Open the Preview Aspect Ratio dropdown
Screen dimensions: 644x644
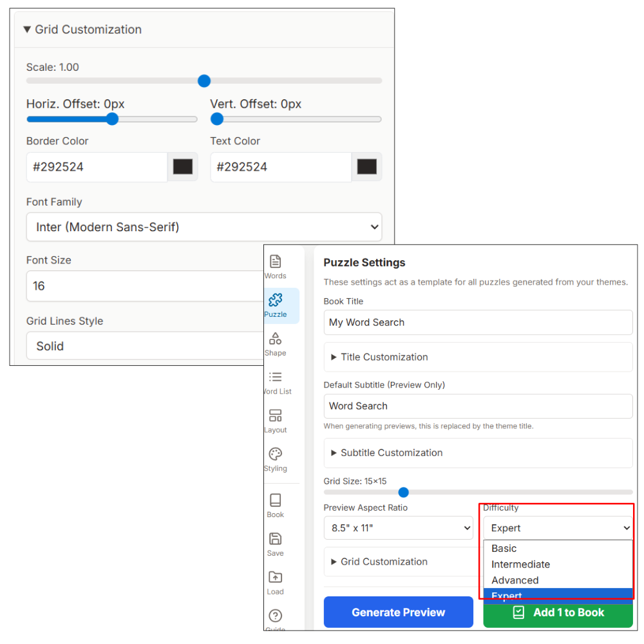[398, 528]
